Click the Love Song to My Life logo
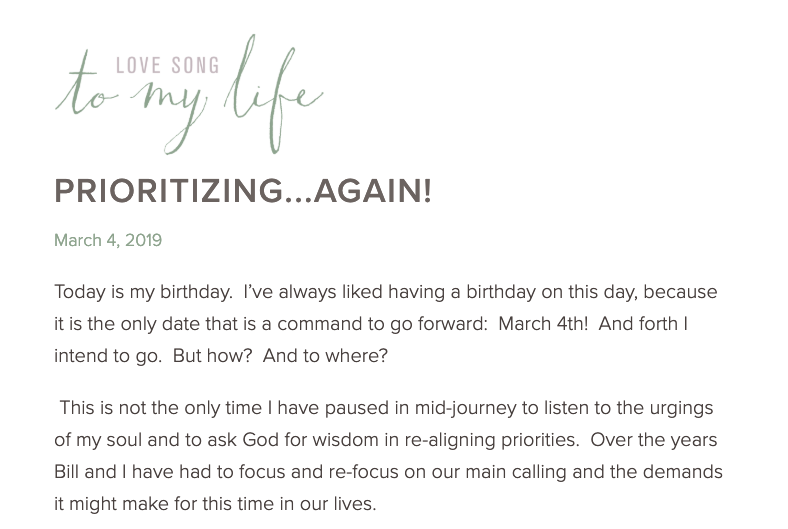The width and height of the screenshot is (788, 529). [x=189, y=96]
